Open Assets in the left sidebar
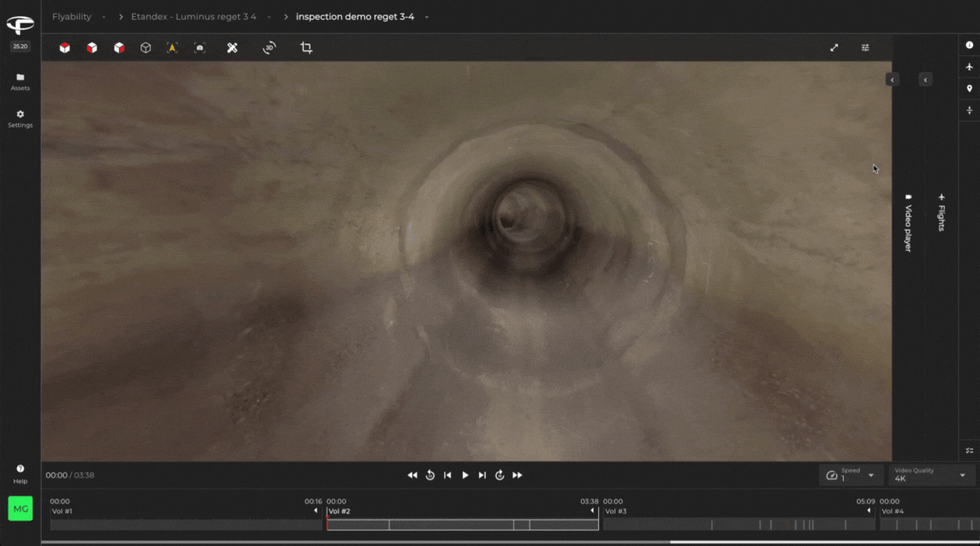Image resolution: width=980 pixels, height=546 pixels. (20, 82)
